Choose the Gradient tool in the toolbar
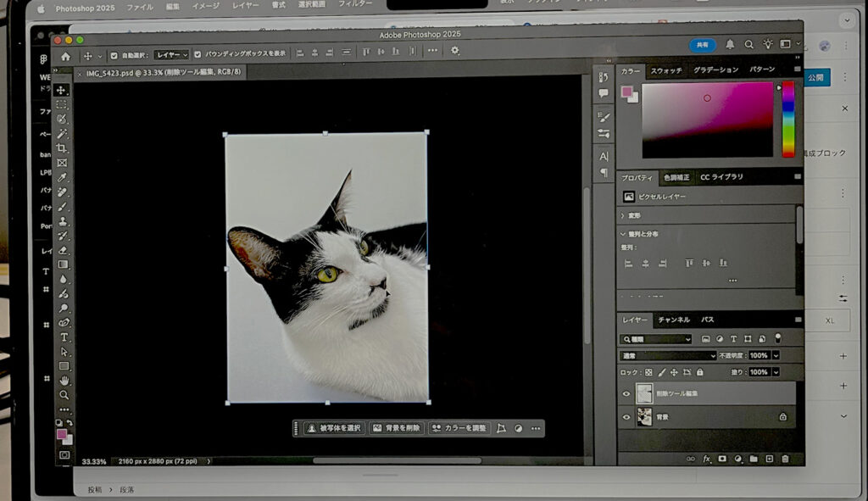Viewport: 868px width, 501px height. click(63, 264)
